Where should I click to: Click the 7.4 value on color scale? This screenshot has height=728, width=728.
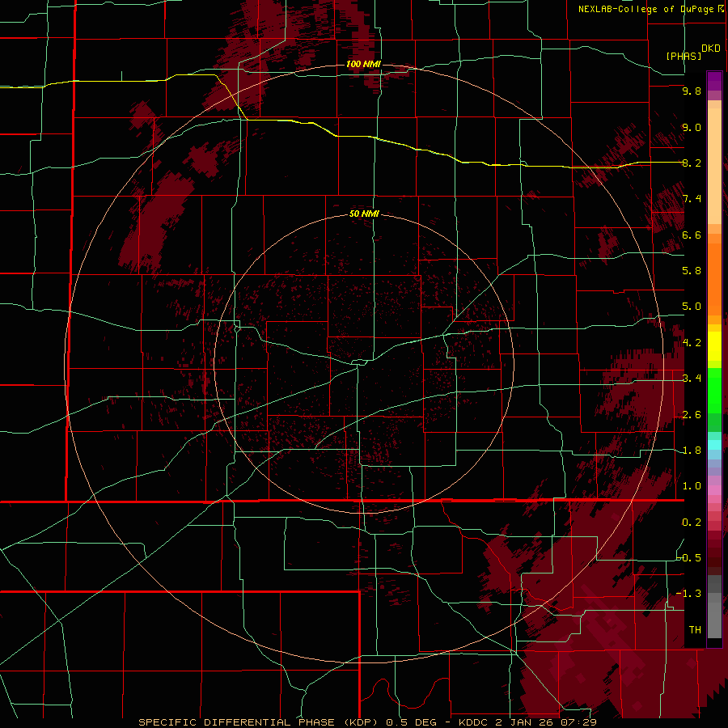click(692, 199)
